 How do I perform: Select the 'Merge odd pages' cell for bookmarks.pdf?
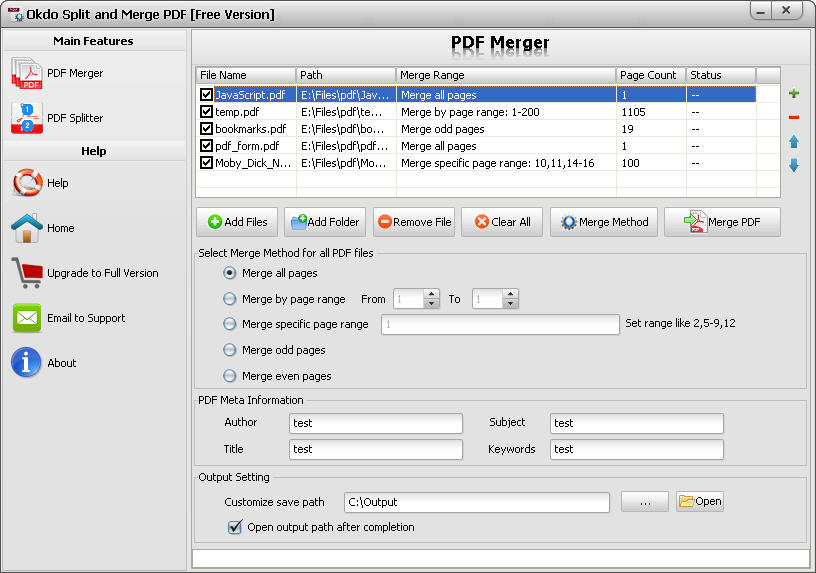(506, 129)
